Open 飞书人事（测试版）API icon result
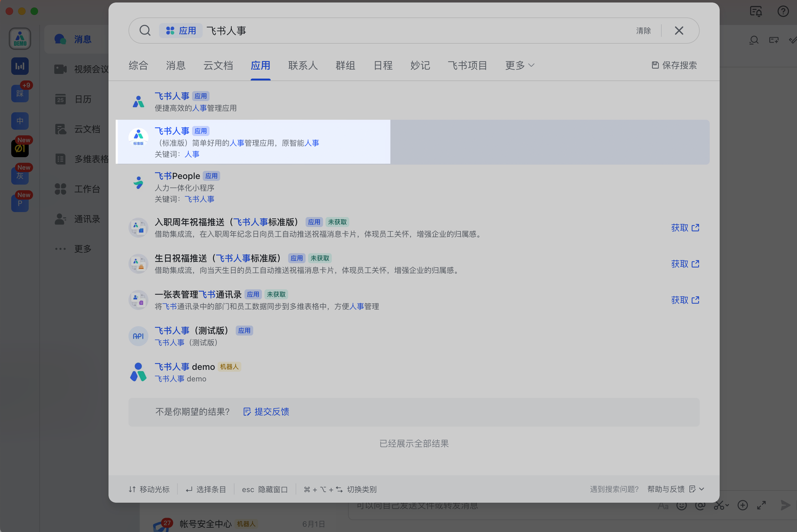This screenshot has width=797, height=532. 138,336
